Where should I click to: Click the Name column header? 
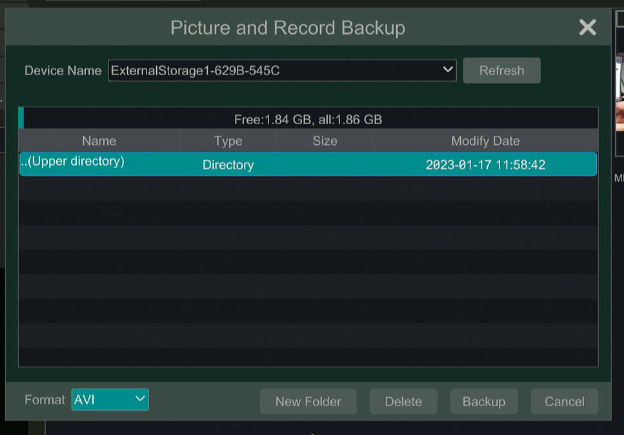[x=99, y=141]
